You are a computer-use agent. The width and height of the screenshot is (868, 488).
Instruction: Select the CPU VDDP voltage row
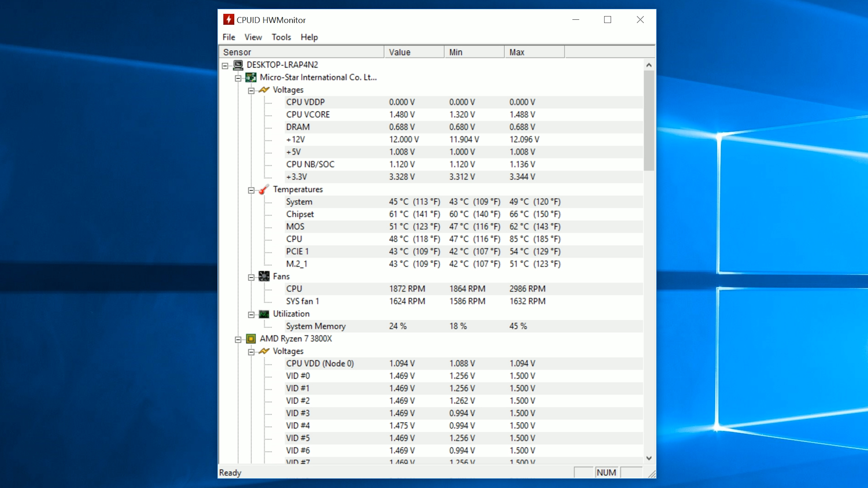click(464, 102)
